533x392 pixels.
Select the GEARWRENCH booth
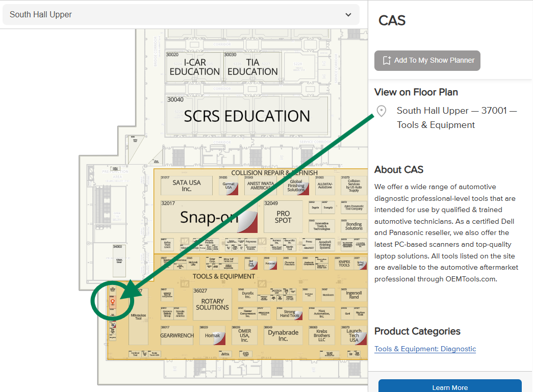pos(177,335)
